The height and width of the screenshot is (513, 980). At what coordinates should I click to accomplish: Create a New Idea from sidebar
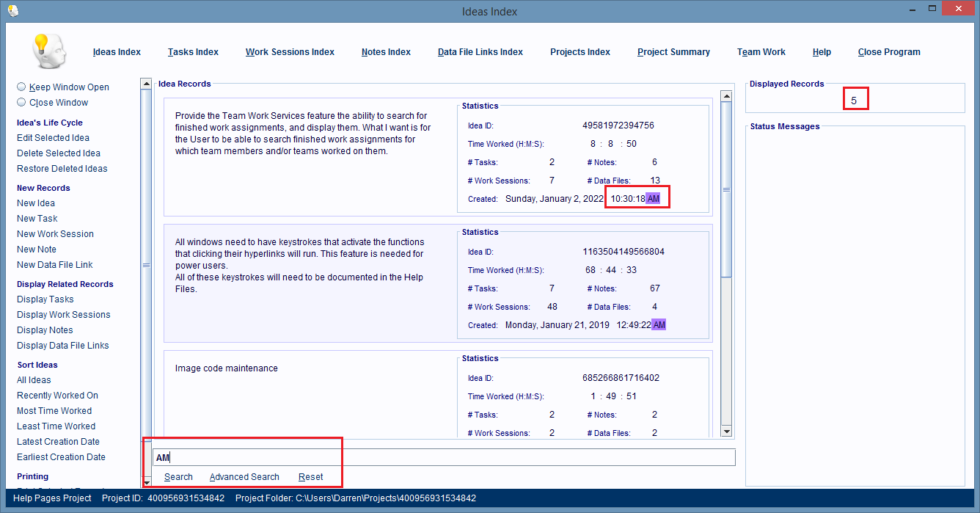36,203
